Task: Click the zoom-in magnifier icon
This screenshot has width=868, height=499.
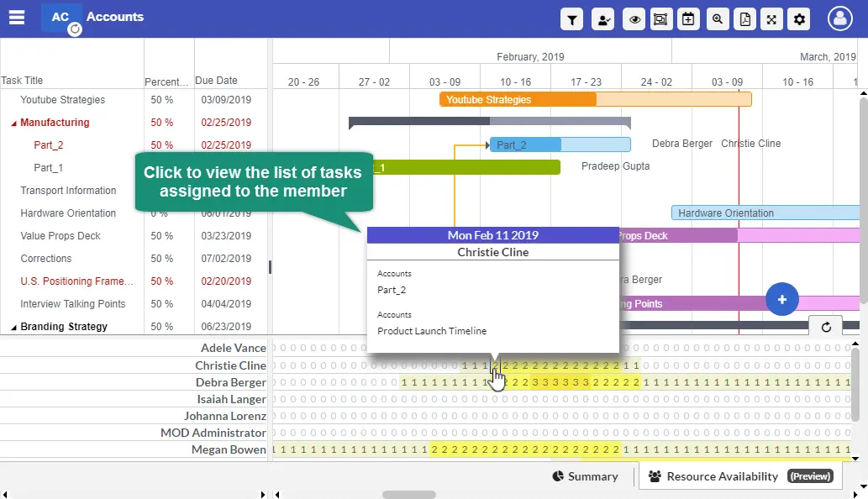Action: [717, 19]
